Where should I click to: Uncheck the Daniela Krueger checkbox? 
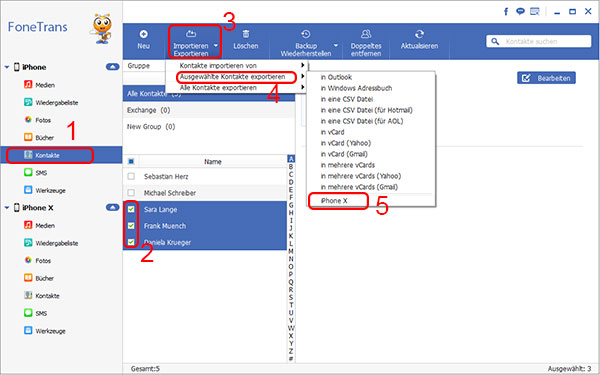(131, 242)
